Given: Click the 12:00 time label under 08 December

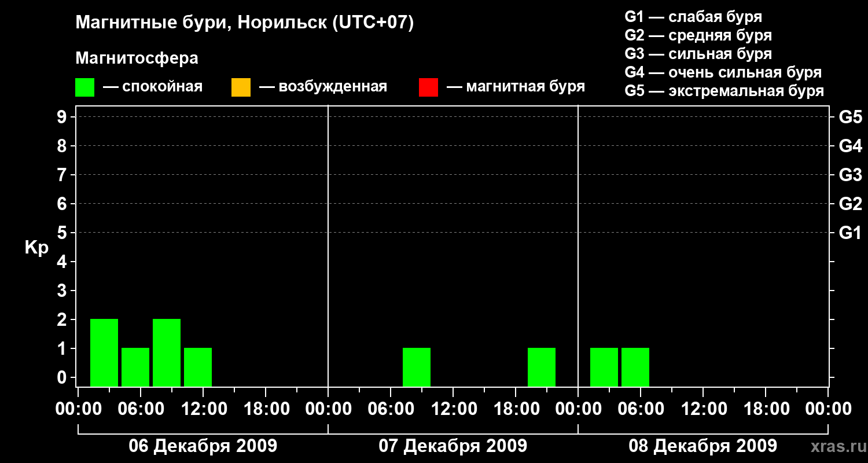Looking at the screenshot, I should pyautogui.click(x=703, y=409).
